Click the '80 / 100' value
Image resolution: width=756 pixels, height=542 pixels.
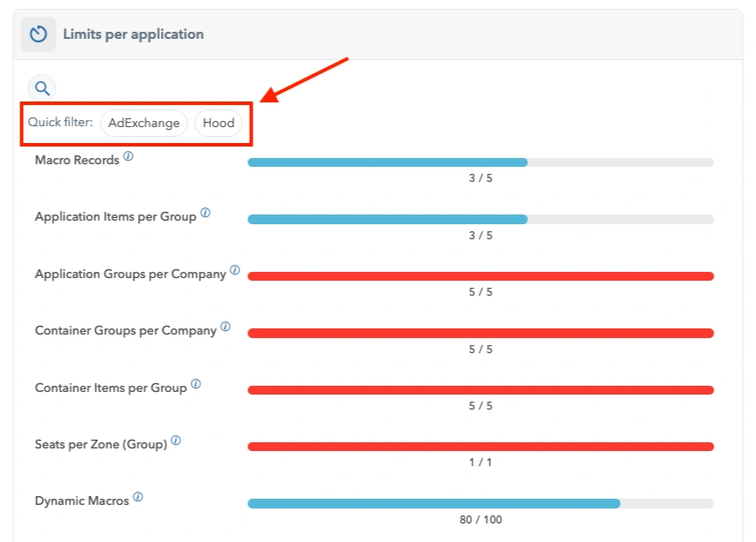coord(480,519)
